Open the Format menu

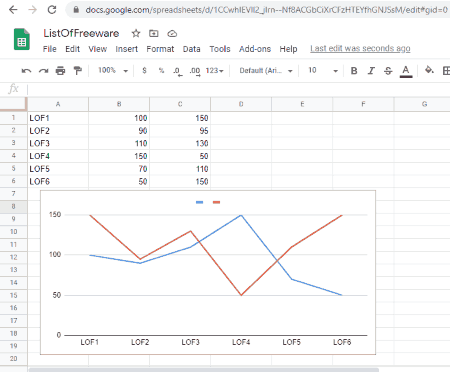pyautogui.click(x=160, y=49)
